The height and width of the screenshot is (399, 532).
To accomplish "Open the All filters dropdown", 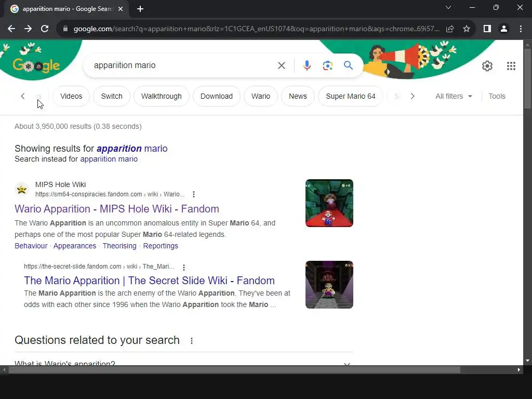I will pyautogui.click(x=454, y=96).
